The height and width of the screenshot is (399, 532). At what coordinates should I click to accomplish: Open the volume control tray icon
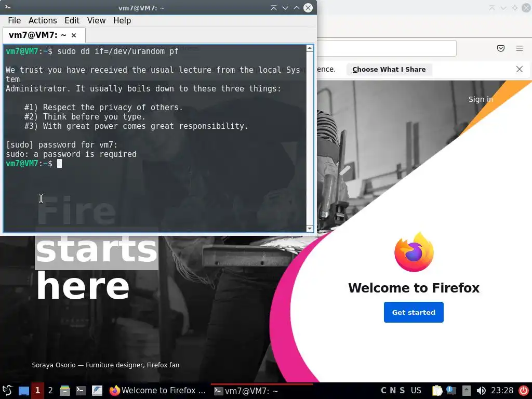(481, 391)
